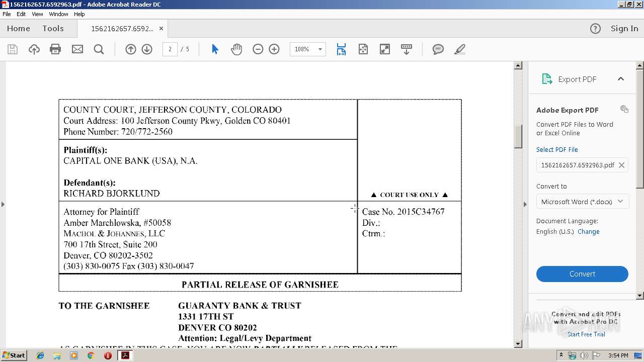
Task: Select the Highlight/Sign pen tool
Action: [459, 49]
